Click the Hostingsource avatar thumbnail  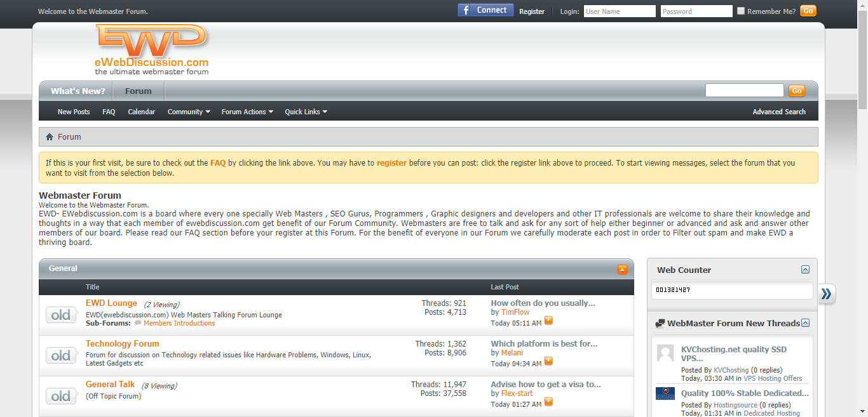click(665, 394)
